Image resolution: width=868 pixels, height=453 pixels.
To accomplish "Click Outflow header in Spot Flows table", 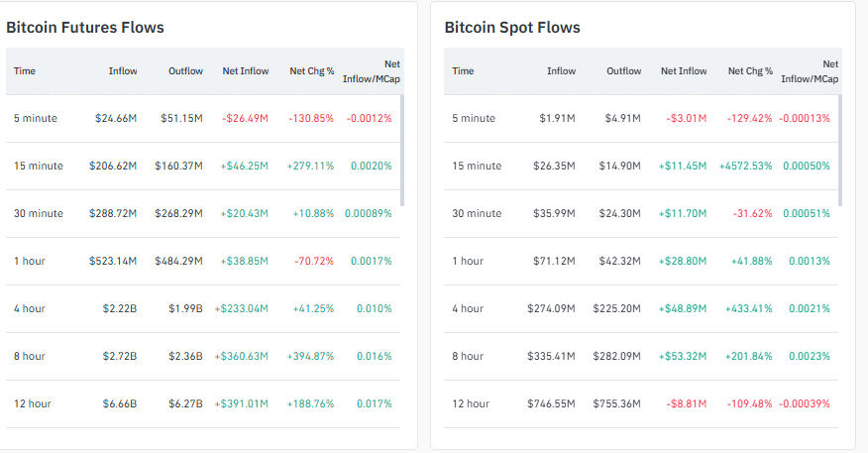I will click(x=623, y=71).
